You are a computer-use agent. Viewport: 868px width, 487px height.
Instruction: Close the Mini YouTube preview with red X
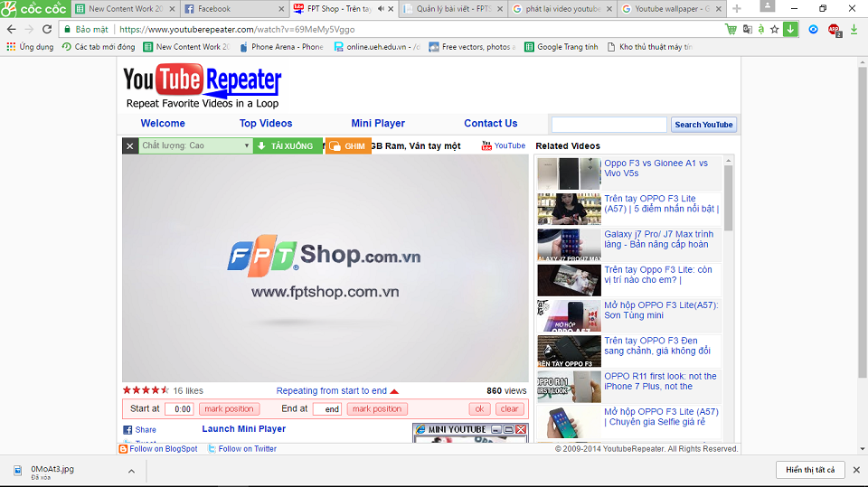pyautogui.click(x=521, y=429)
